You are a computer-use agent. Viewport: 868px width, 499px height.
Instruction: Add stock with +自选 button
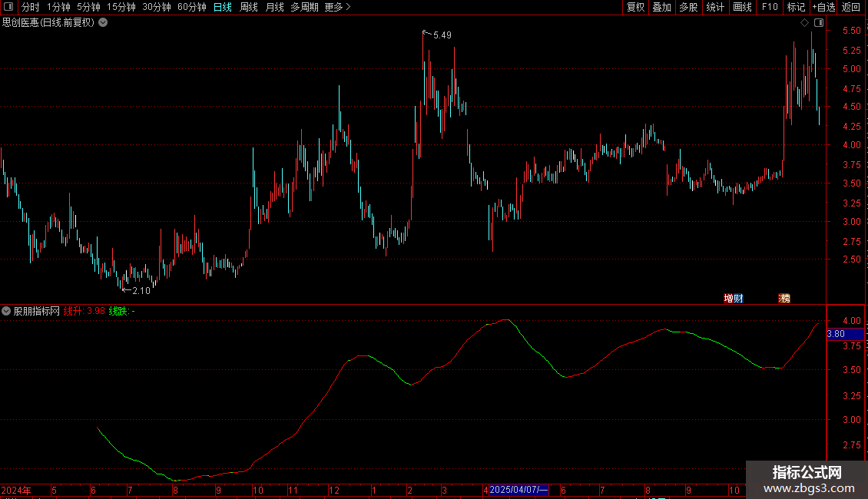pos(823,7)
